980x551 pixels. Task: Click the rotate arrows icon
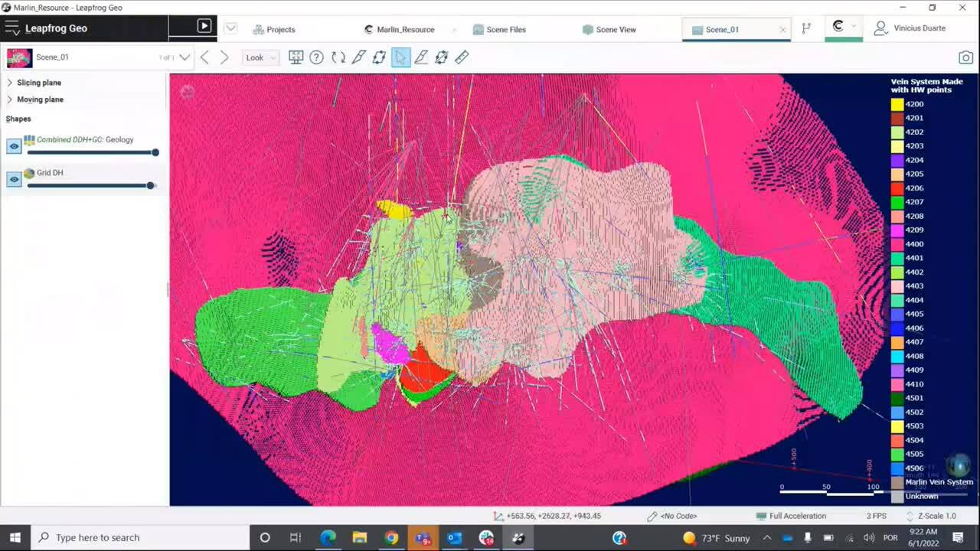point(338,57)
